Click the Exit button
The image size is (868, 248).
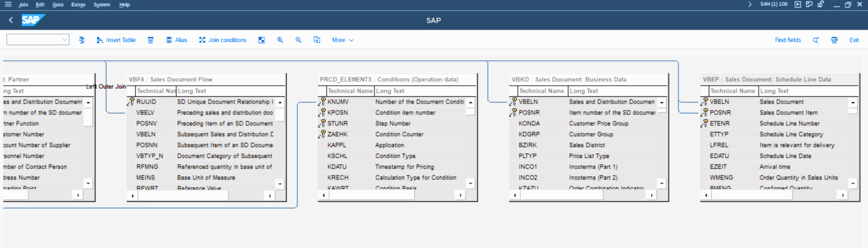pyautogui.click(x=854, y=40)
